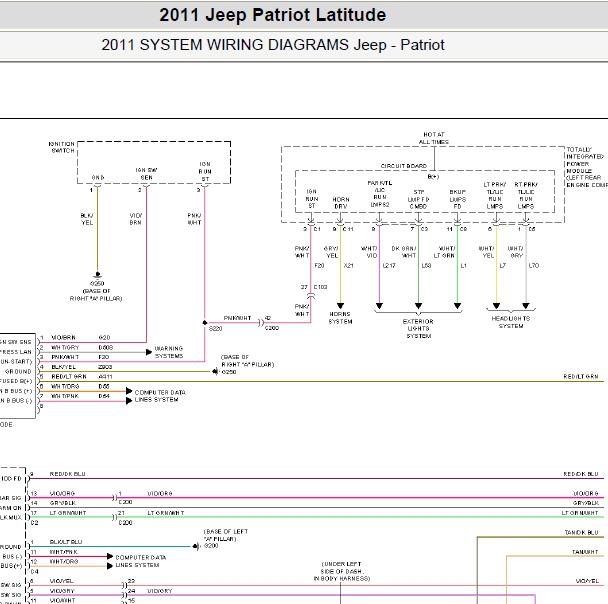Click 'IGN SW SEN' terminal label
Image resolution: width=608 pixels, height=604 pixels.
[x=147, y=174]
